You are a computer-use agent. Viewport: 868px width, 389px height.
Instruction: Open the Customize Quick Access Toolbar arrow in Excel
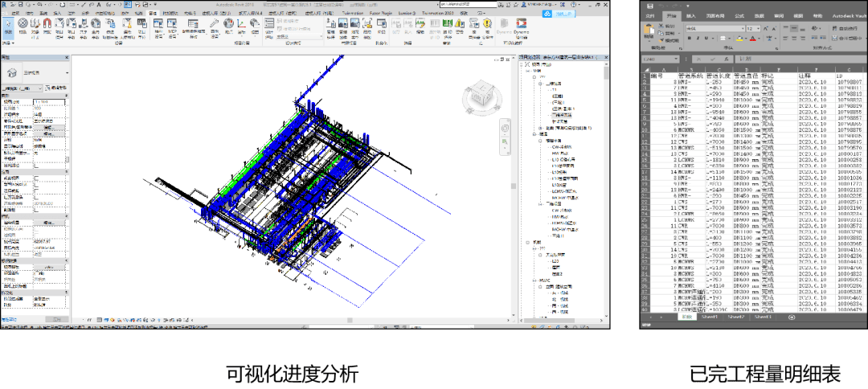(688, 6)
